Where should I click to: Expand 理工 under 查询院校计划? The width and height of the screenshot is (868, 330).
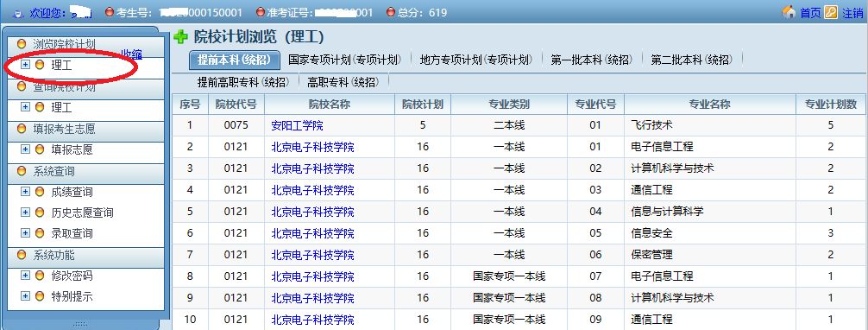click(x=25, y=107)
